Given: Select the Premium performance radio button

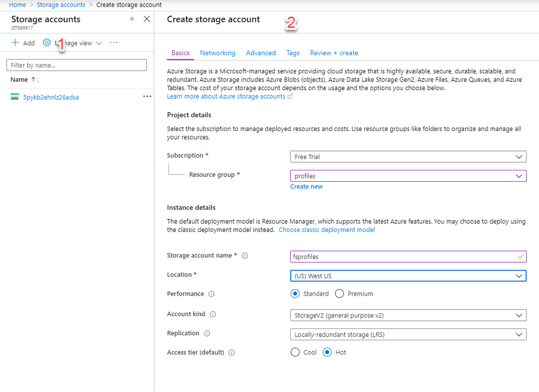Looking at the screenshot, I should 339,294.
